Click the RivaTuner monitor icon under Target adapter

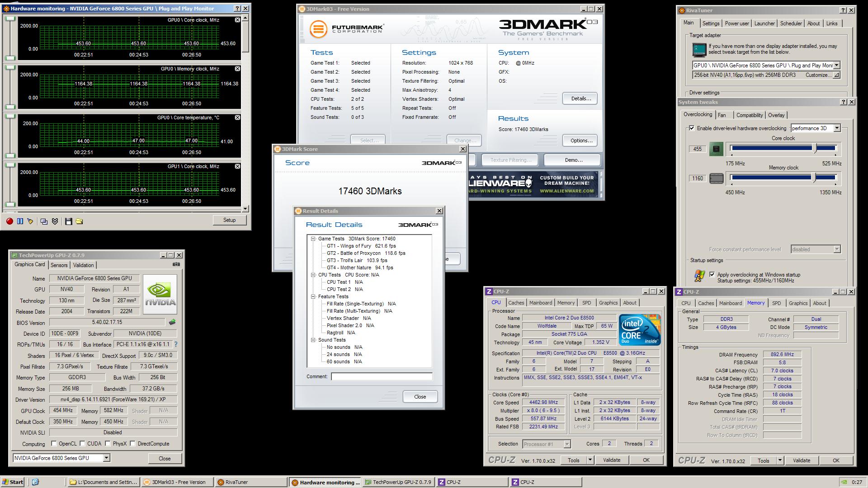[699, 49]
